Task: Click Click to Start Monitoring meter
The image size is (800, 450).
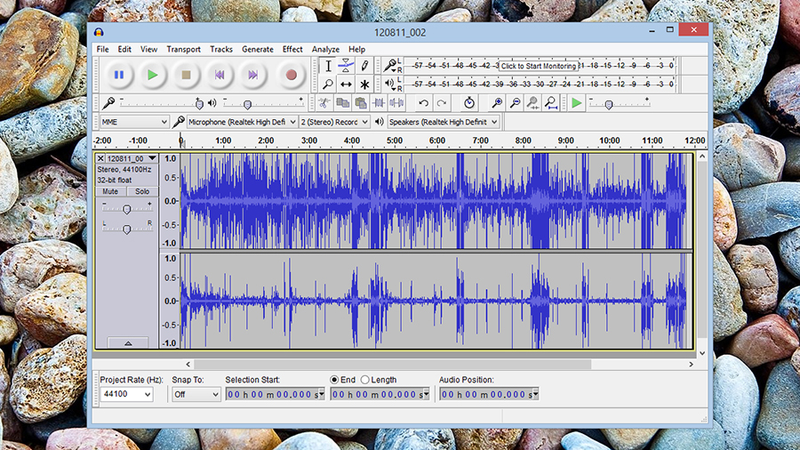Action: coord(538,66)
